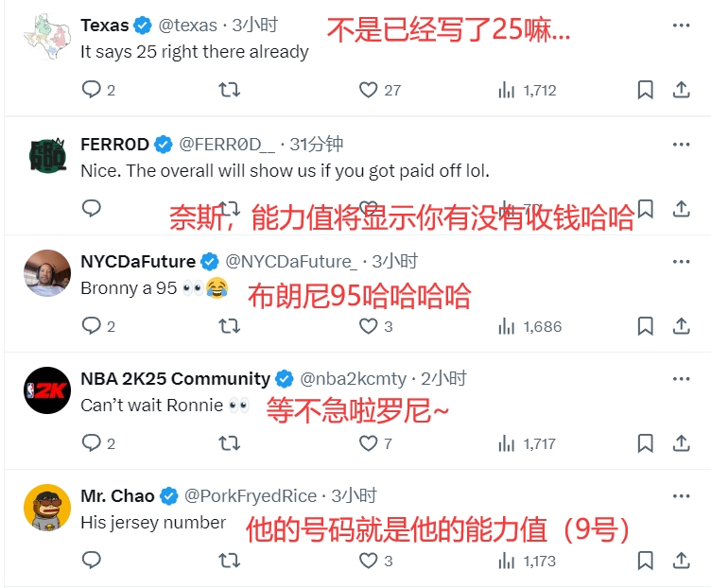Retweet the NYCDaFuture Bronny tweet
This screenshot has height=588, width=711.
[230, 326]
